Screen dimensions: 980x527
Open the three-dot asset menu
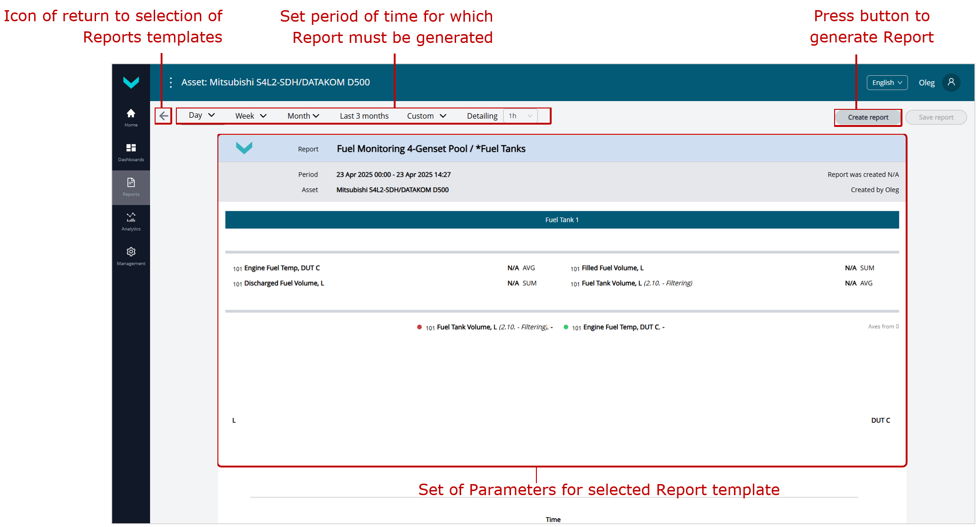click(171, 83)
